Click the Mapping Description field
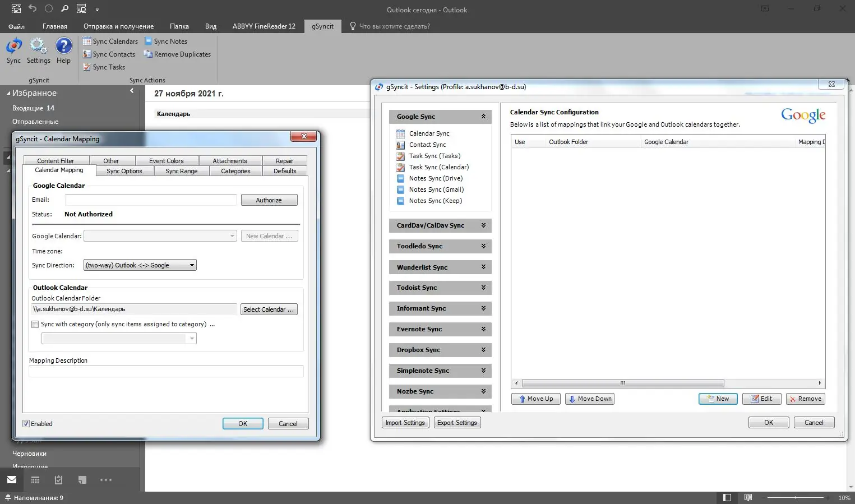The height and width of the screenshot is (504, 855). coord(166,371)
